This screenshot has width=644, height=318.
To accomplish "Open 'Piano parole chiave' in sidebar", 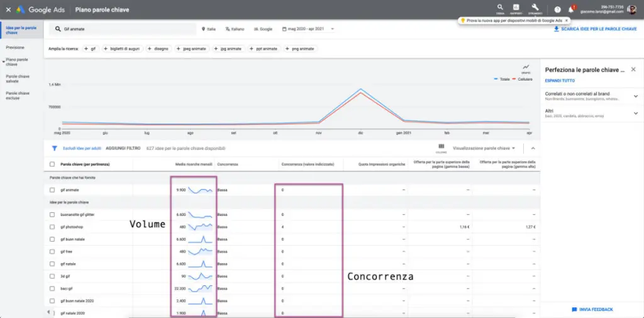I will [17, 62].
